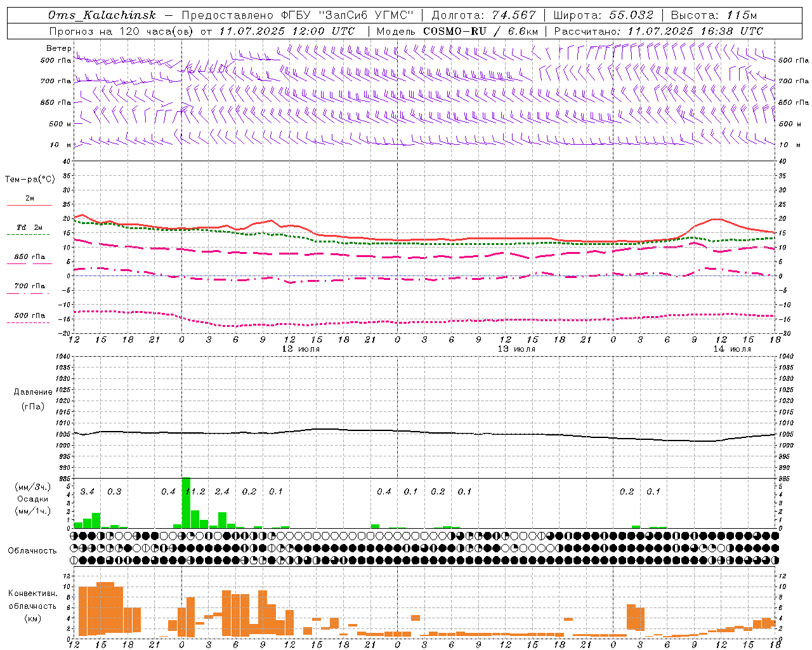The height and width of the screenshot is (650, 812).
Task: Select the elevation text Высота: 115м
Action: (x=714, y=15)
